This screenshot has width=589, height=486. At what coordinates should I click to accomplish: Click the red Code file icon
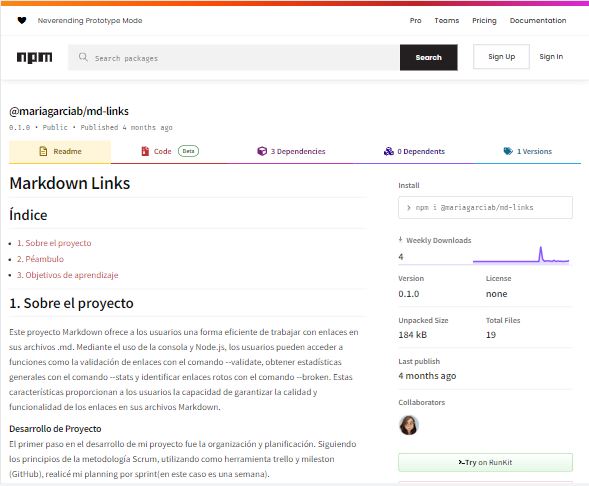click(145, 151)
